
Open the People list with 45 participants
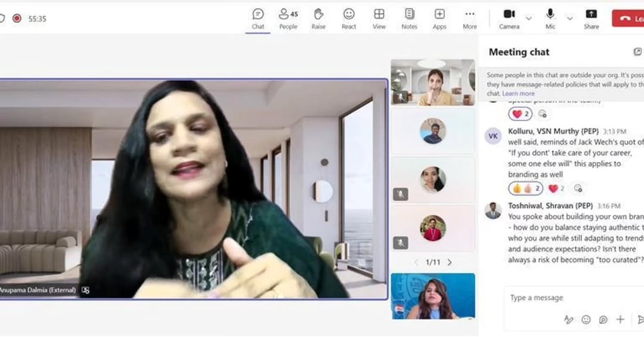click(x=288, y=18)
